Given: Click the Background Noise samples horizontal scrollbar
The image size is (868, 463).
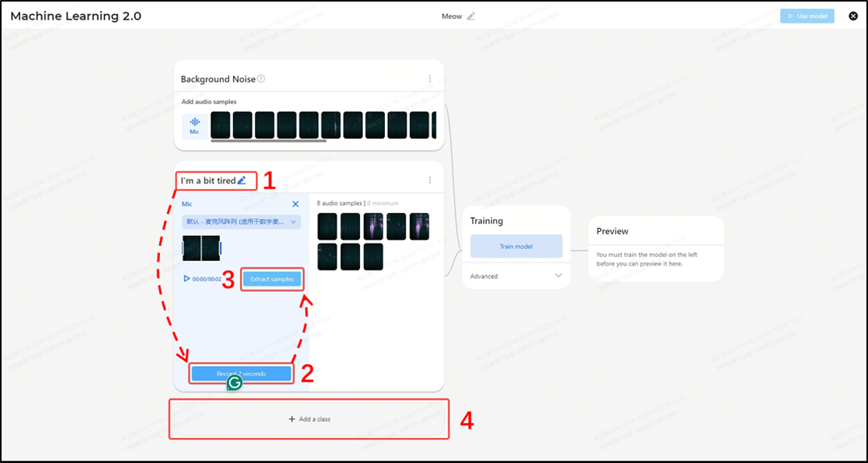Looking at the screenshot, I should click(x=268, y=141).
